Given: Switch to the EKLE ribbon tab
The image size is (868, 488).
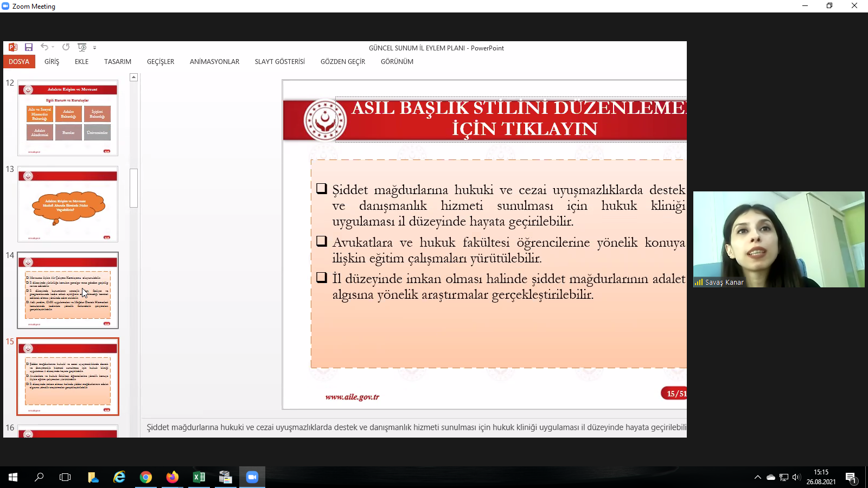Looking at the screenshot, I should point(81,62).
